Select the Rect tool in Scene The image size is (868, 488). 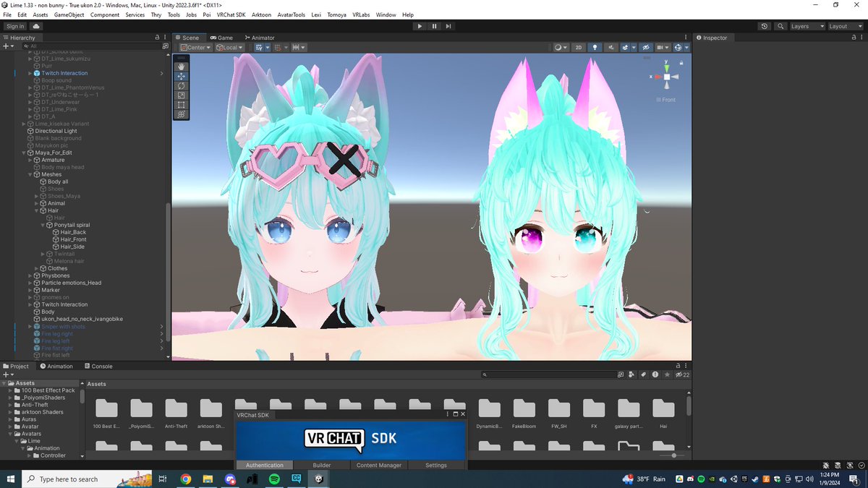182,104
